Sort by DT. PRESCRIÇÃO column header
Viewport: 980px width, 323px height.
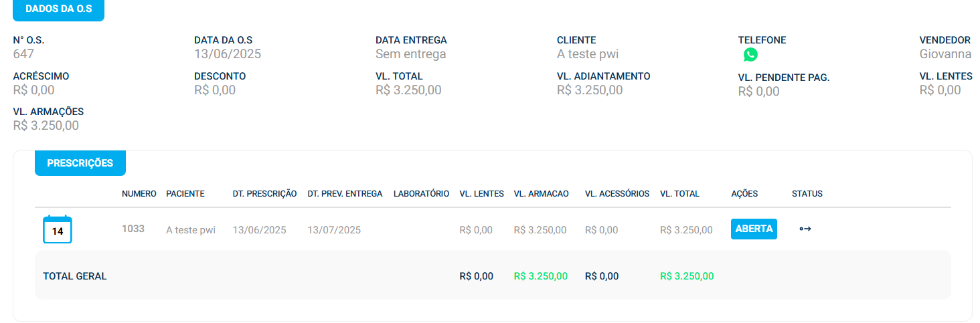264,194
